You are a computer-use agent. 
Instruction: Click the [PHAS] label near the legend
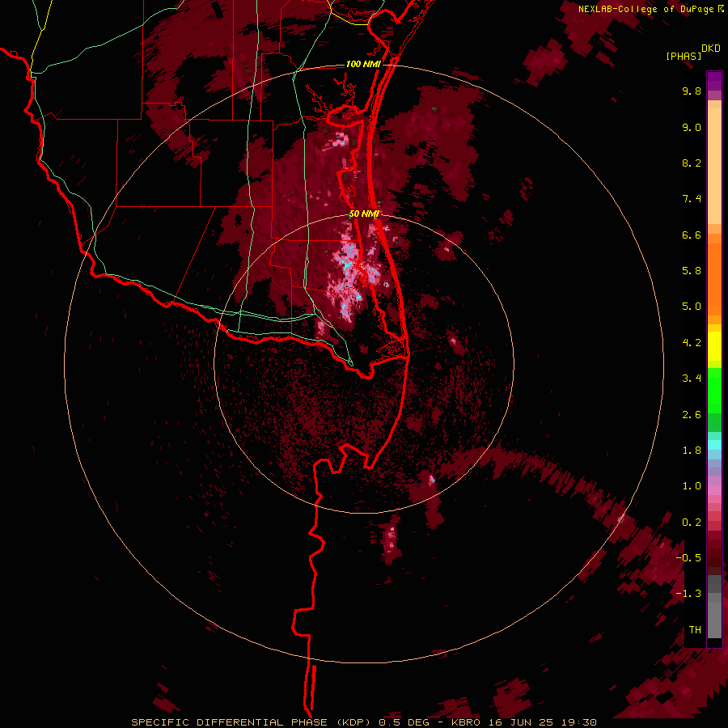(684, 56)
